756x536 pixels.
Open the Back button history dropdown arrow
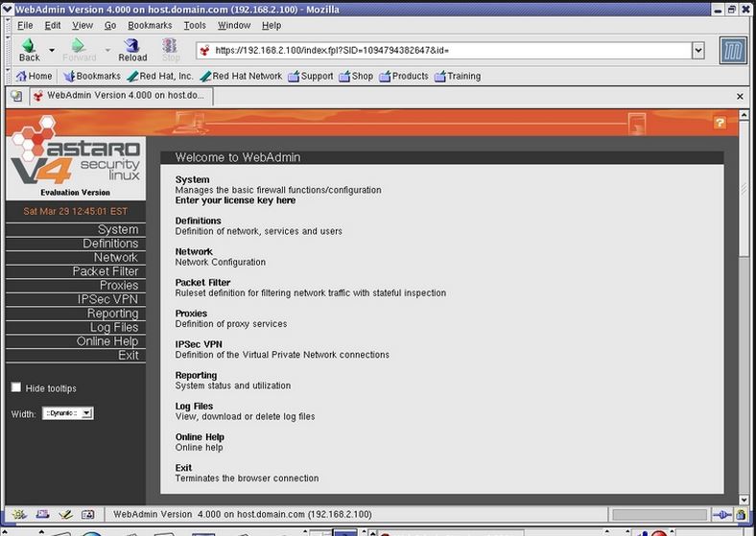tap(51, 50)
